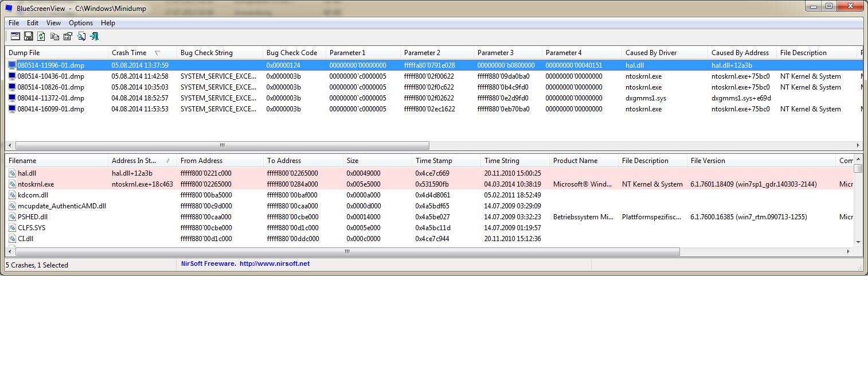The image size is (868, 372).
Task: Click the upper pane horizontal scrollbar thumb
Action: coord(222,146)
